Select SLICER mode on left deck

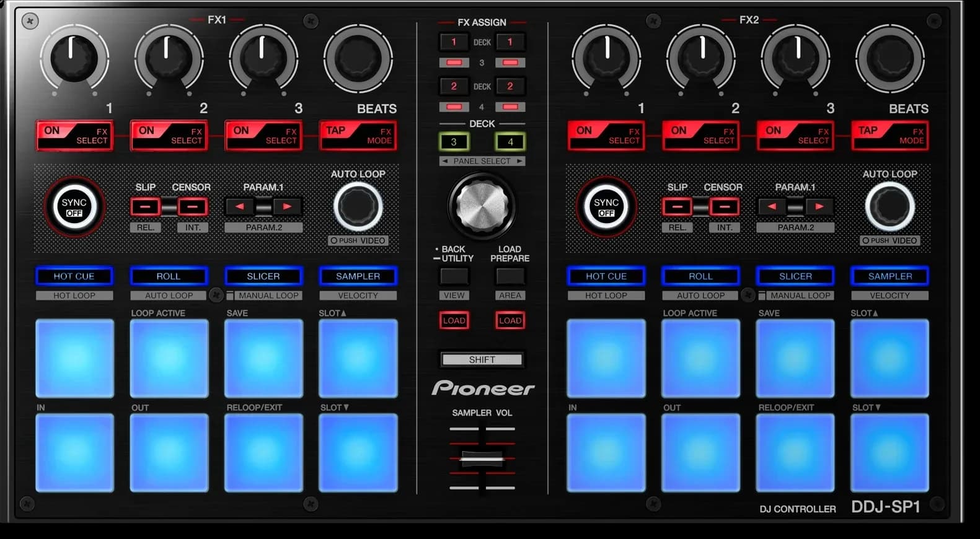pyautogui.click(x=263, y=276)
